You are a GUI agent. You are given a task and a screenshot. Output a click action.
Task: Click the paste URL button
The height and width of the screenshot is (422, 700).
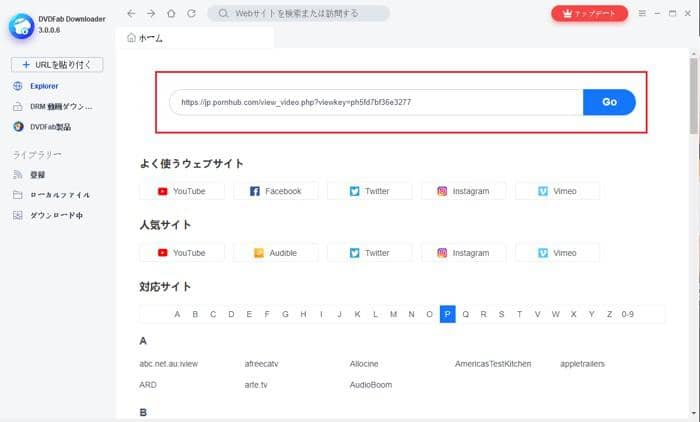point(57,65)
